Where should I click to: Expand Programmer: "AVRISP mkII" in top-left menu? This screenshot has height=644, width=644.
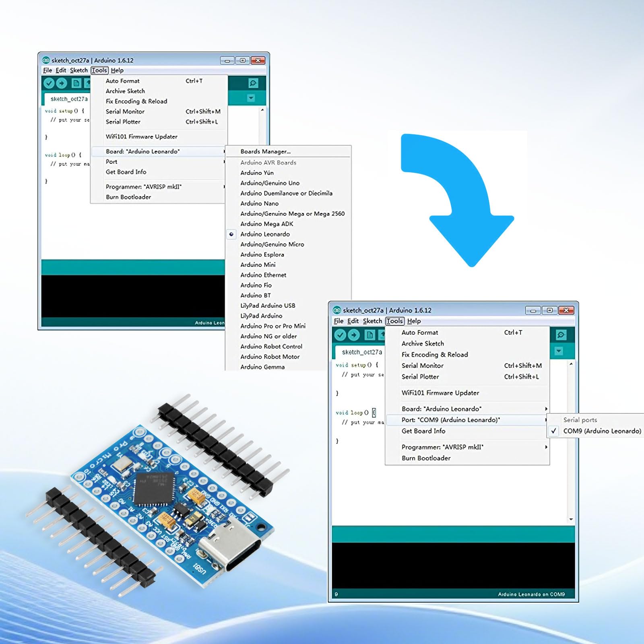[x=158, y=187]
